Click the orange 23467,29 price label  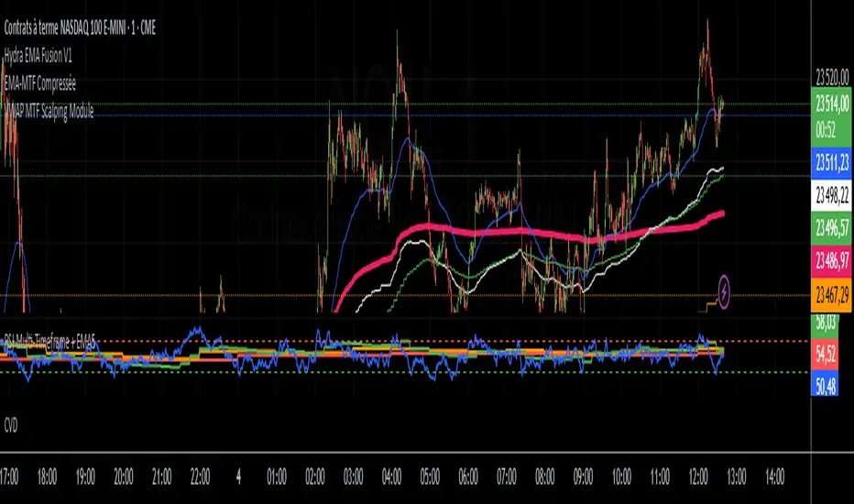(x=832, y=296)
